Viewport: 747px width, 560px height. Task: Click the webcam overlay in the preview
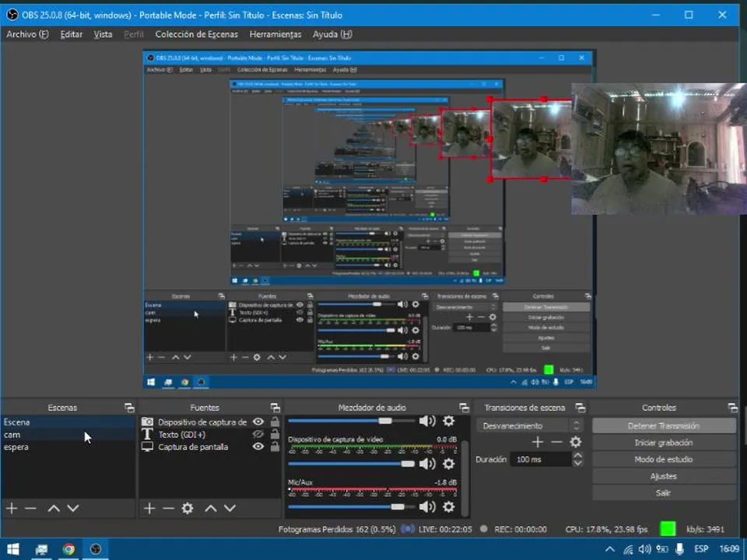coord(659,149)
